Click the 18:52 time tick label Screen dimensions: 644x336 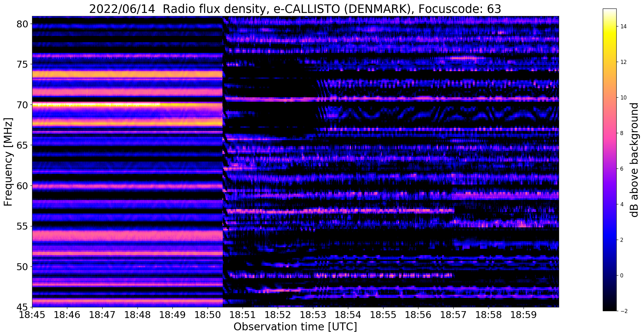click(278, 315)
